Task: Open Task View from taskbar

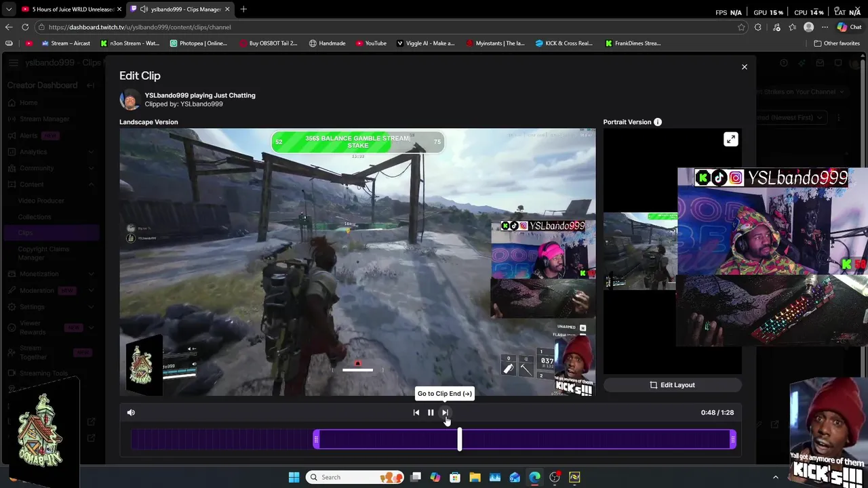Action: tap(416, 477)
